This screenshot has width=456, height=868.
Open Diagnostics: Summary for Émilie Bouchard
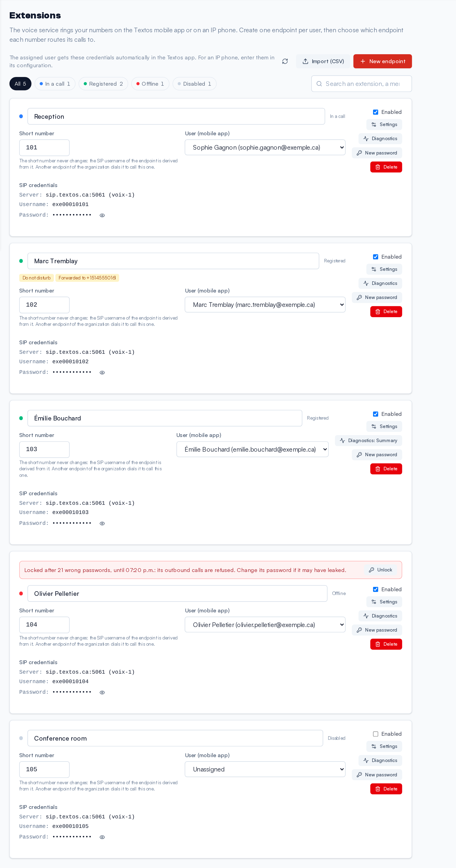point(368,441)
